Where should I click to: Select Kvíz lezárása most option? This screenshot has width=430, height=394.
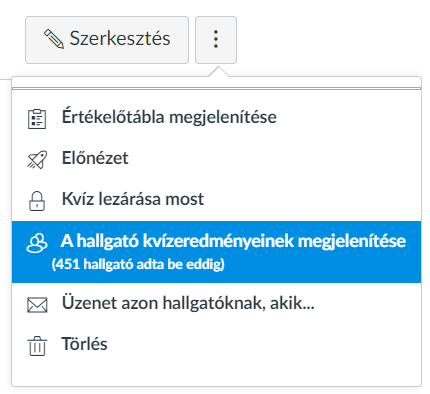tap(216, 200)
